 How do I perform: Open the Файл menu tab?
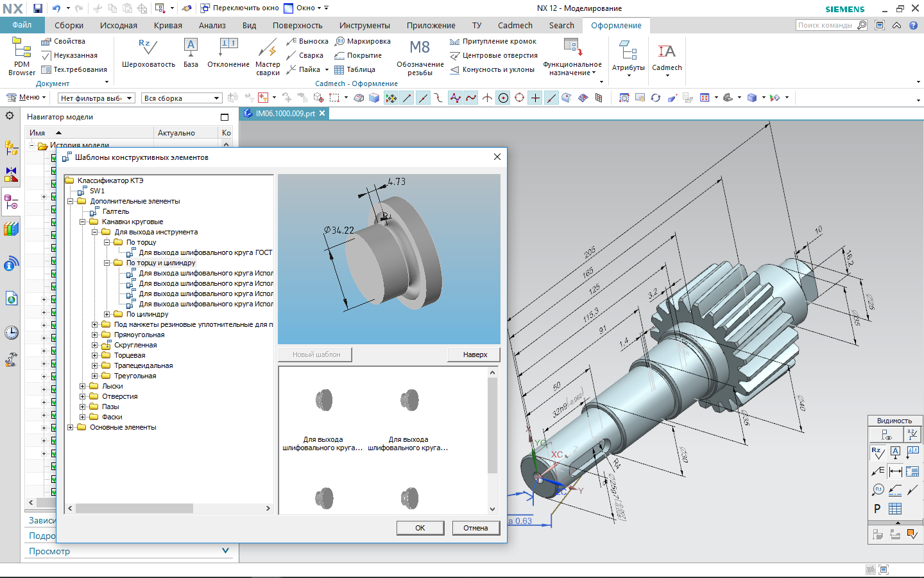click(x=22, y=25)
